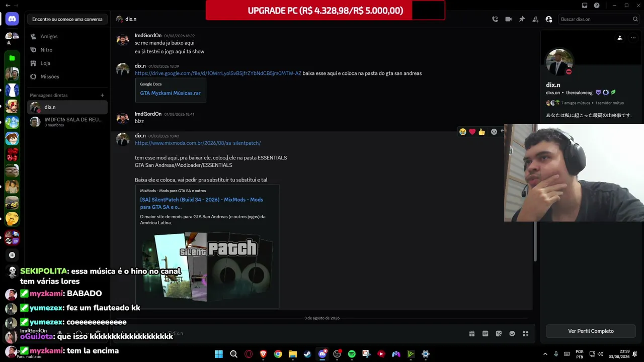Open the '[SA] SilentPatch (Build 34 - 2026)' embed title
Viewport: 644px width, 362px height.
(x=201, y=203)
